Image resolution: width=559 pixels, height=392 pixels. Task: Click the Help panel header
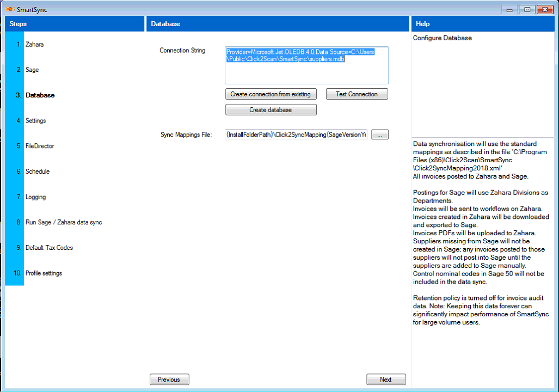click(483, 24)
